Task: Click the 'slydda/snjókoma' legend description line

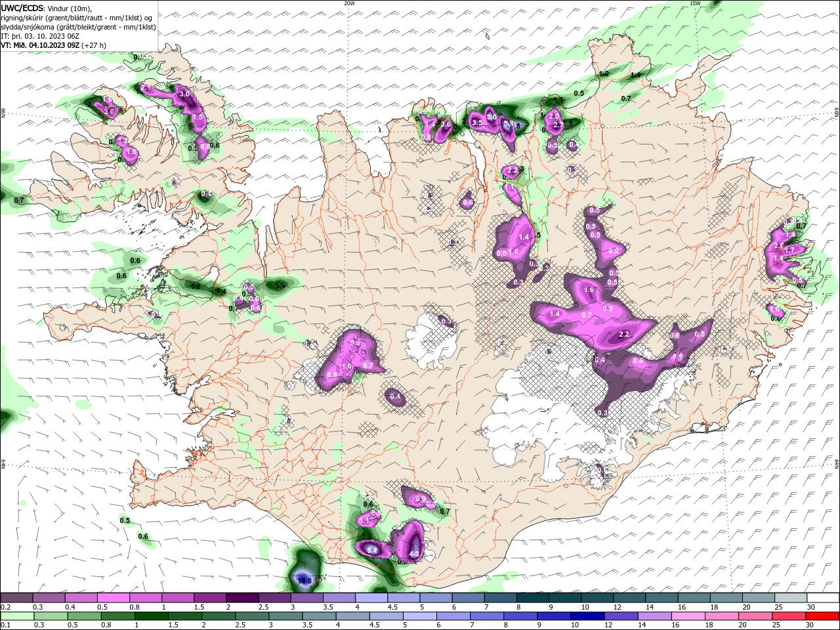Action: pyautogui.click(x=78, y=27)
